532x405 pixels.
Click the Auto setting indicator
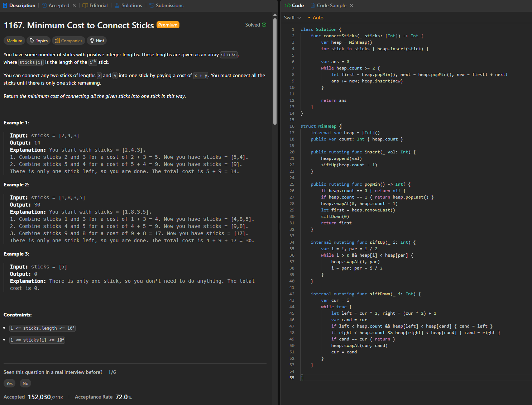(x=316, y=18)
